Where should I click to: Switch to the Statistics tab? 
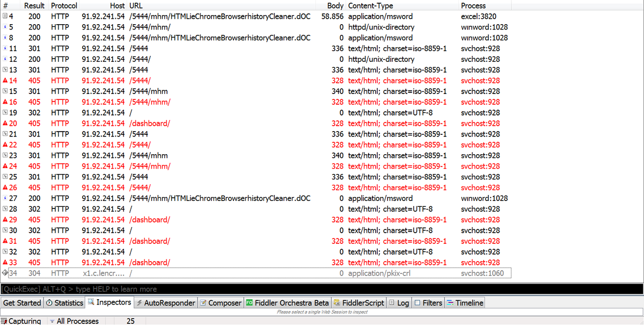click(64, 303)
